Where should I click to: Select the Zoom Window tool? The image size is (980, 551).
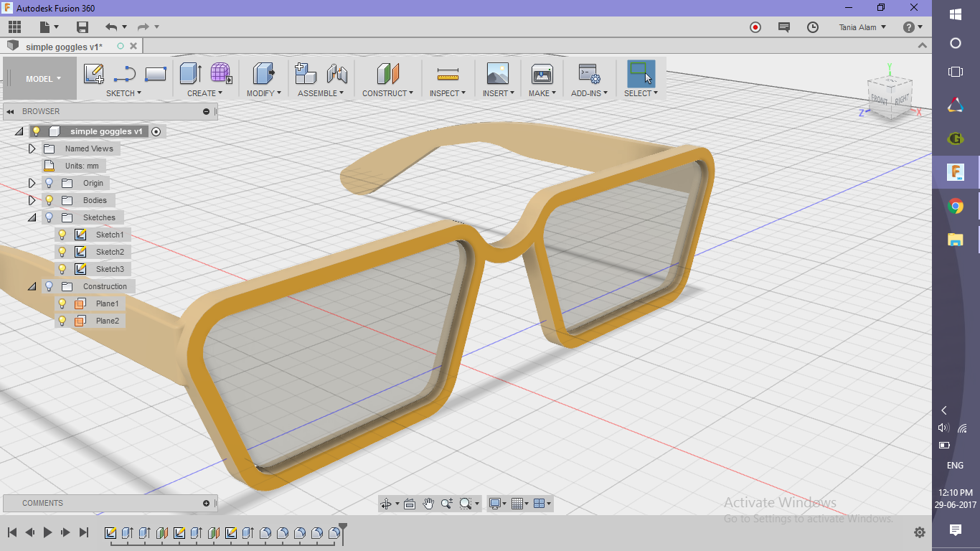point(466,504)
